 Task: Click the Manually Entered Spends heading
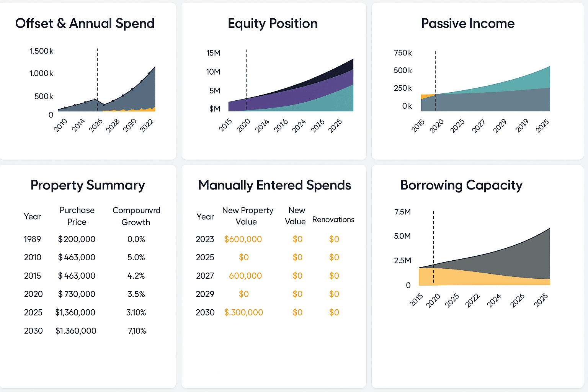pyautogui.click(x=274, y=185)
